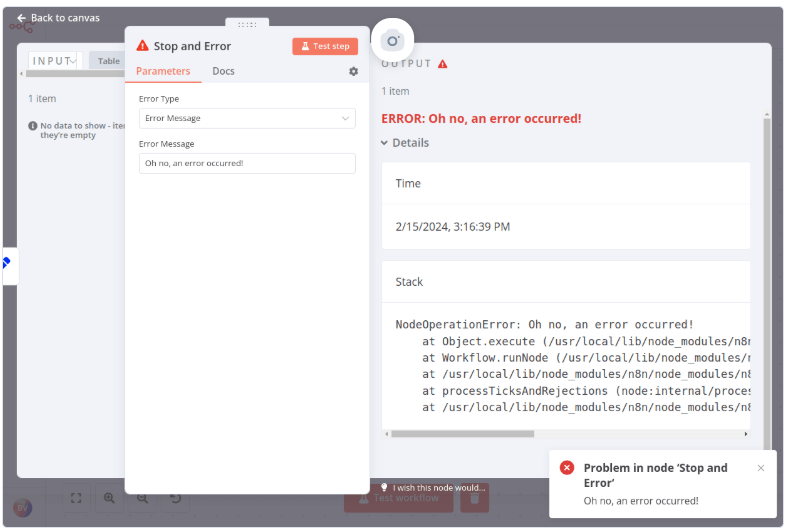
Task: Click the 'I wish this node would...' link
Action: [433, 487]
